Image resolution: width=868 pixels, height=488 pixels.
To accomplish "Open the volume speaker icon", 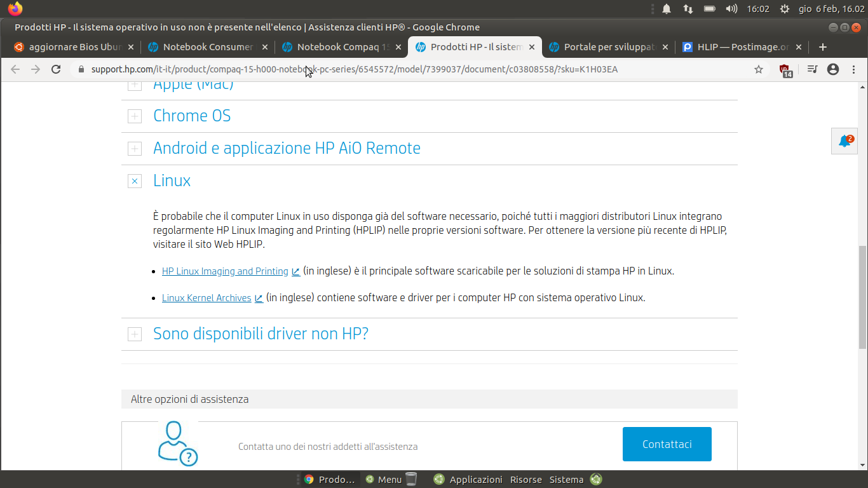I will [731, 9].
